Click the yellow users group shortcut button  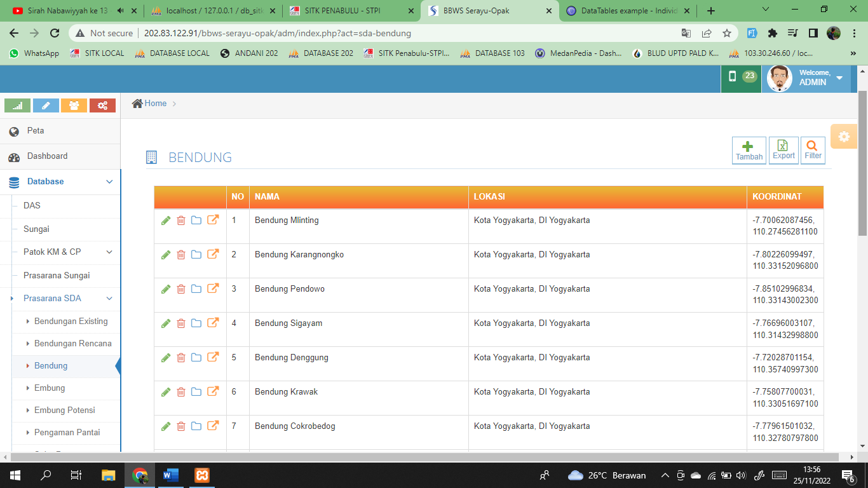click(x=74, y=105)
